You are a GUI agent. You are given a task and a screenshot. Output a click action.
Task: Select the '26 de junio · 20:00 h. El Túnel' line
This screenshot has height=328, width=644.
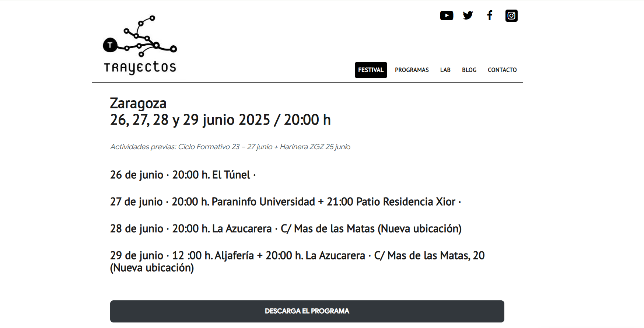click(x=183, y=175)
